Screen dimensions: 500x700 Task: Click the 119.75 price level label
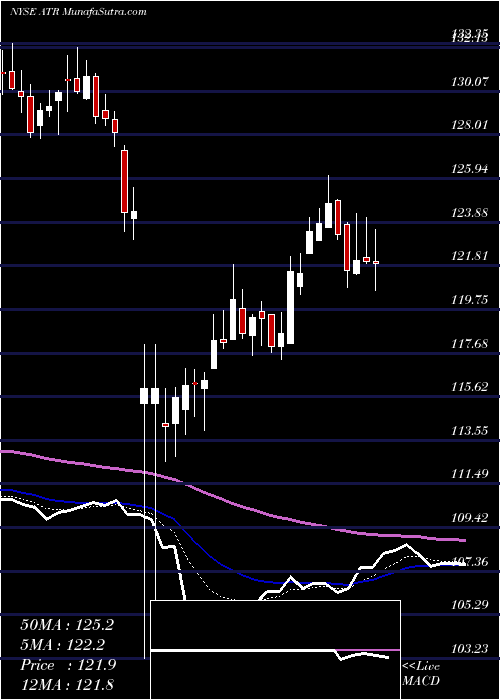click(x=469, y=300)
